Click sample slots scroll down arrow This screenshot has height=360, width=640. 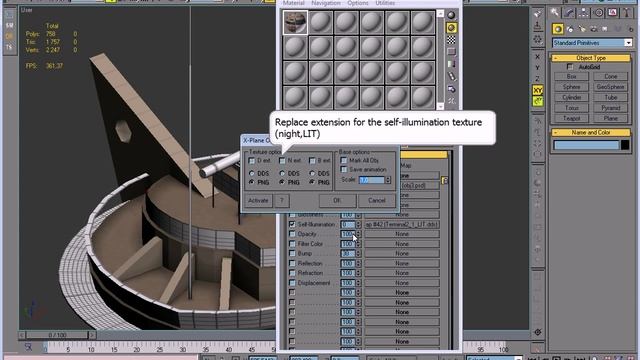pyautogui.click(x=440, y=106)
